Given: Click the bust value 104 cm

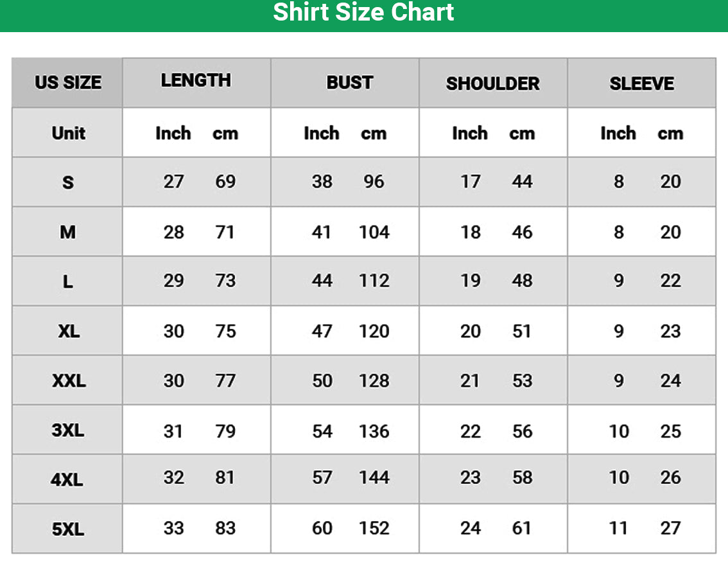Looking at the screenshot, I should (x=374, y=232).
